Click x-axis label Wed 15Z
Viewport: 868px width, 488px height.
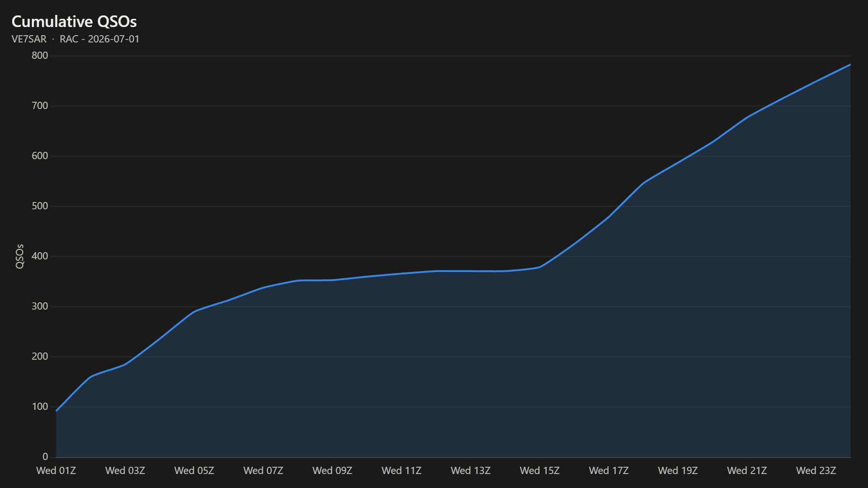[540, 471]
